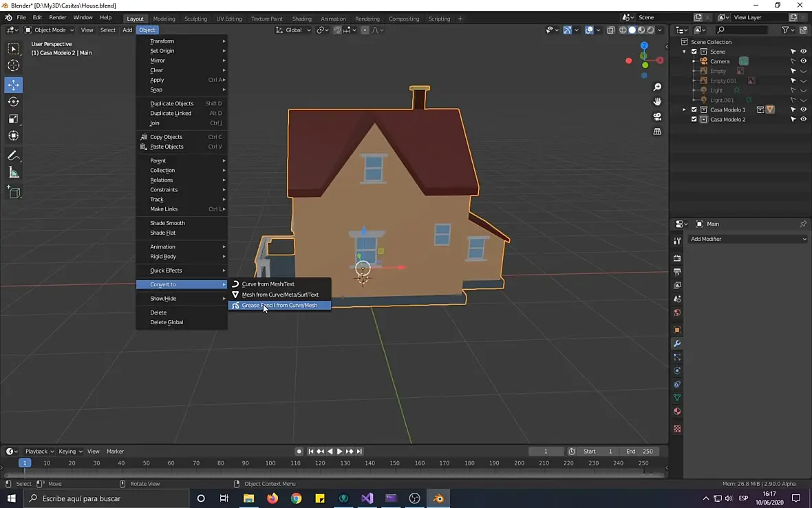Image resolution: width=812 pixels, height=508 pixels.
Task: Select the Rotate tool in toolbar
Action: click(14, 101)
